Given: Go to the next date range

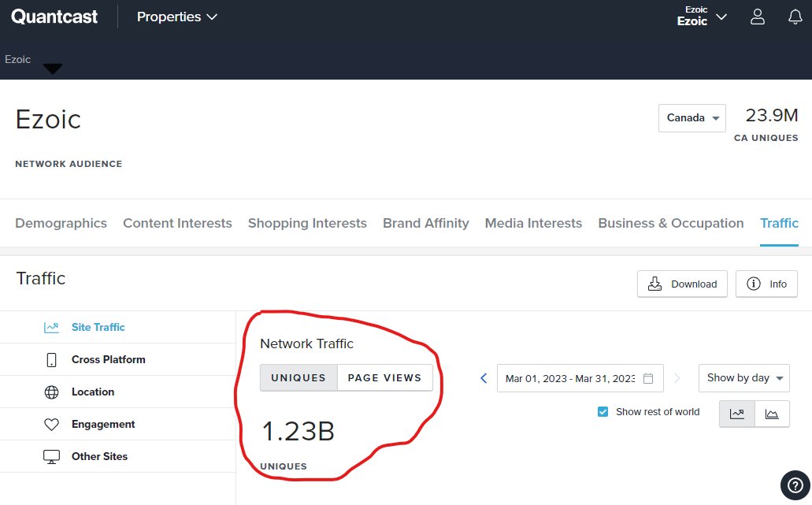Looking at the screenshot, I should 677,378.
